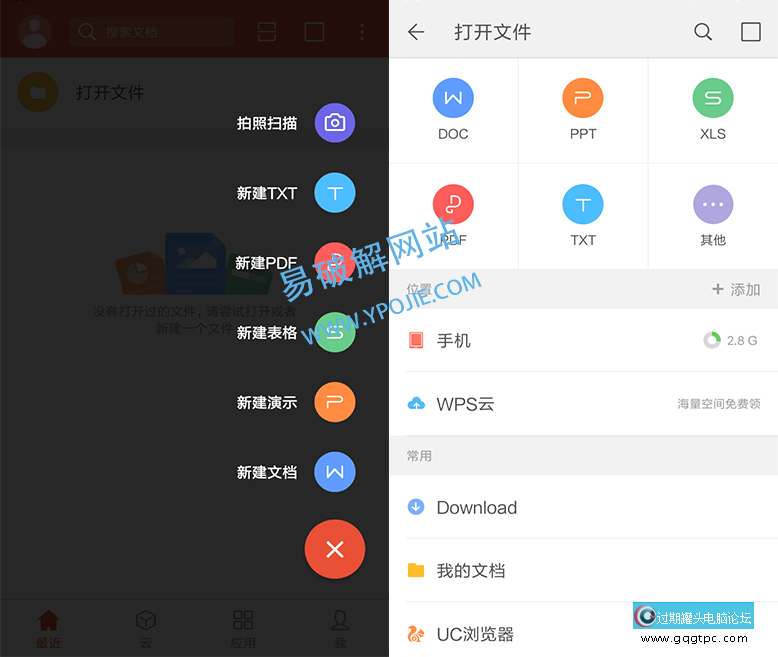The width and height of the screenshot is (778, 657).
Task: Tap the search icon in 打开文件 header
Action: (x=703, y=32)
